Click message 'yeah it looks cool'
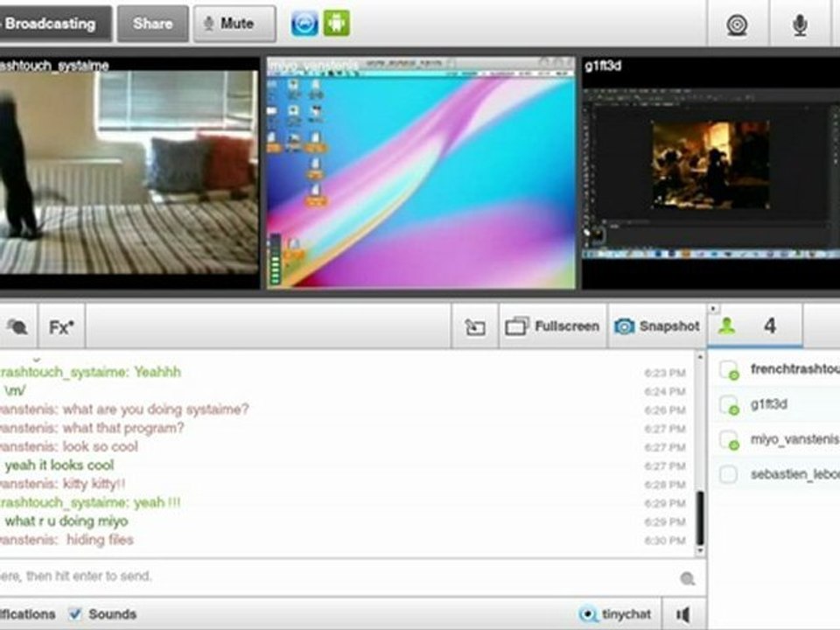 point(59,465)
